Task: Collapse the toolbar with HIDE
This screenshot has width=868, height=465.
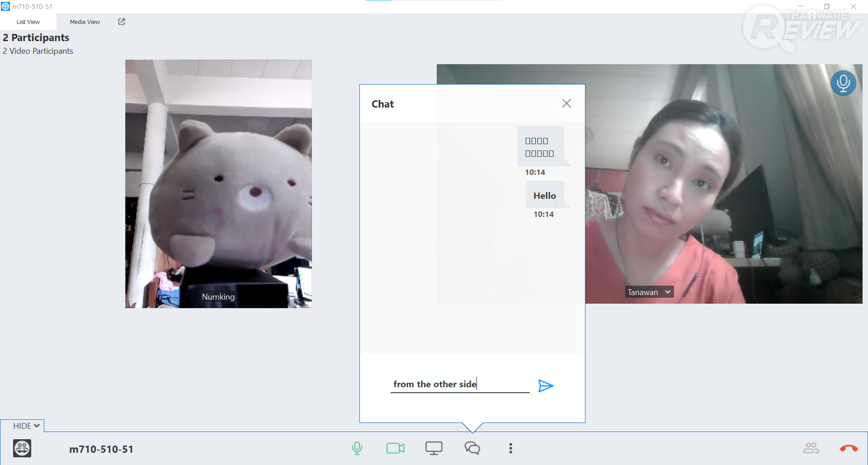Action: 26,426
